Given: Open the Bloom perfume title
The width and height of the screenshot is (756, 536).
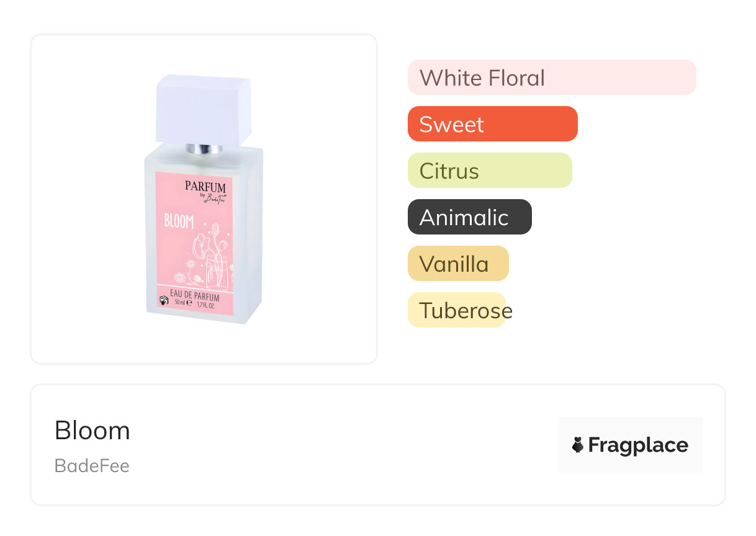Looking at the screenshot, I should (x=92, y=431).
